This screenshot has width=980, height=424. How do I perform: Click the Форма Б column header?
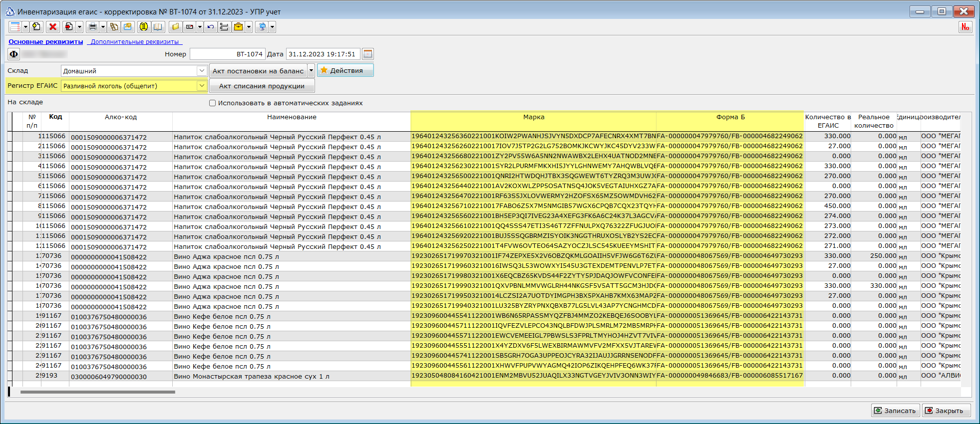coord(730,121)
